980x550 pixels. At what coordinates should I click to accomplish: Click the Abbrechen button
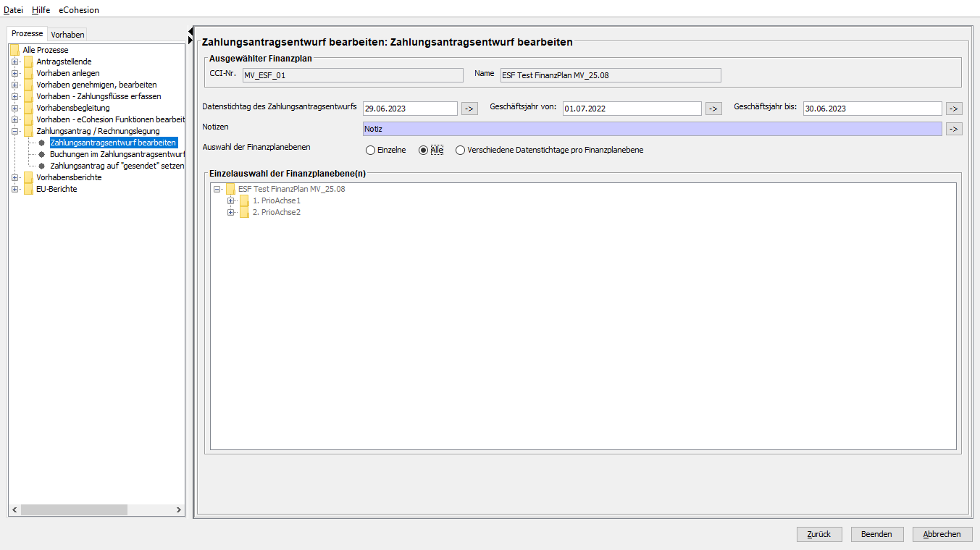[942, 534]
